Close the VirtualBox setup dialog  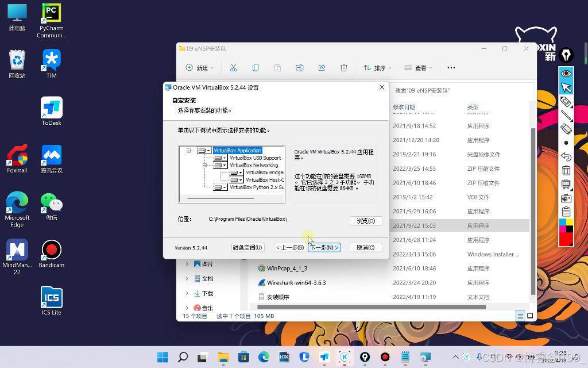(x=382, y=87)
